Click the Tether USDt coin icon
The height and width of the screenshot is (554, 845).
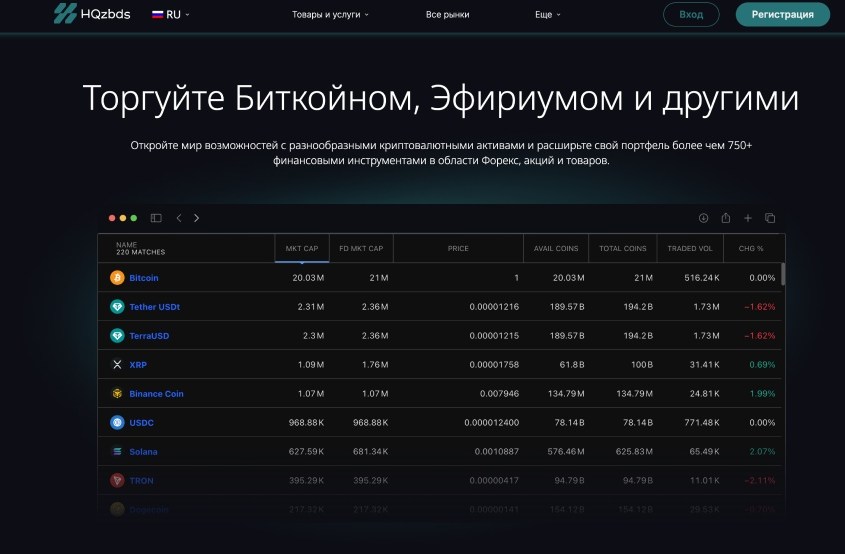click(117, 307)
